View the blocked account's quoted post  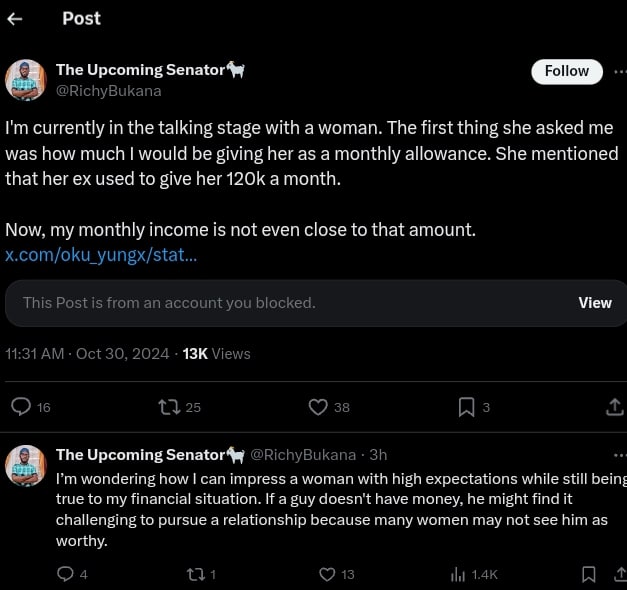594,303
